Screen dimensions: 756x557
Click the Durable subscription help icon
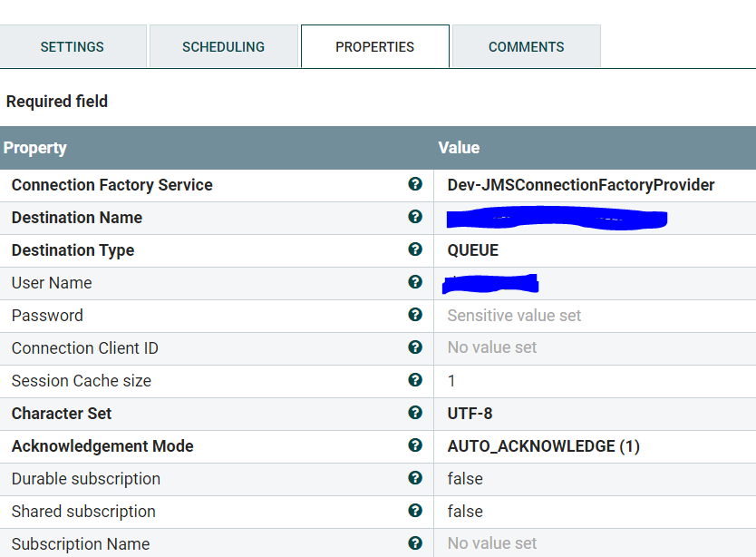tap(415, 478)
